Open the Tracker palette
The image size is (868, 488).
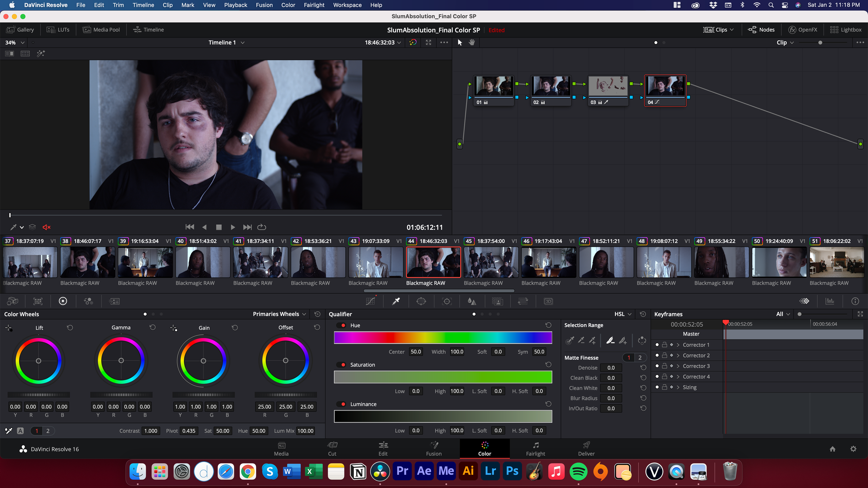click(x=447, y=301)
